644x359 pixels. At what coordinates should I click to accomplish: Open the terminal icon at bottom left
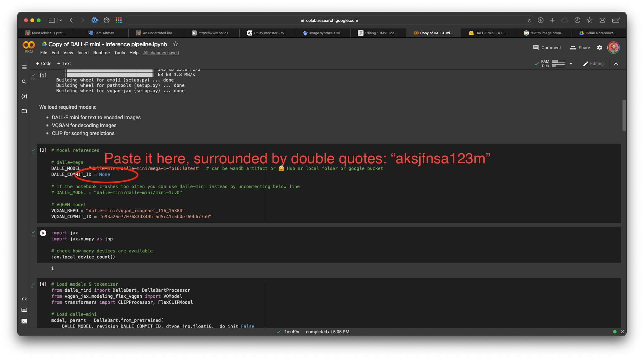pos(24,321)
